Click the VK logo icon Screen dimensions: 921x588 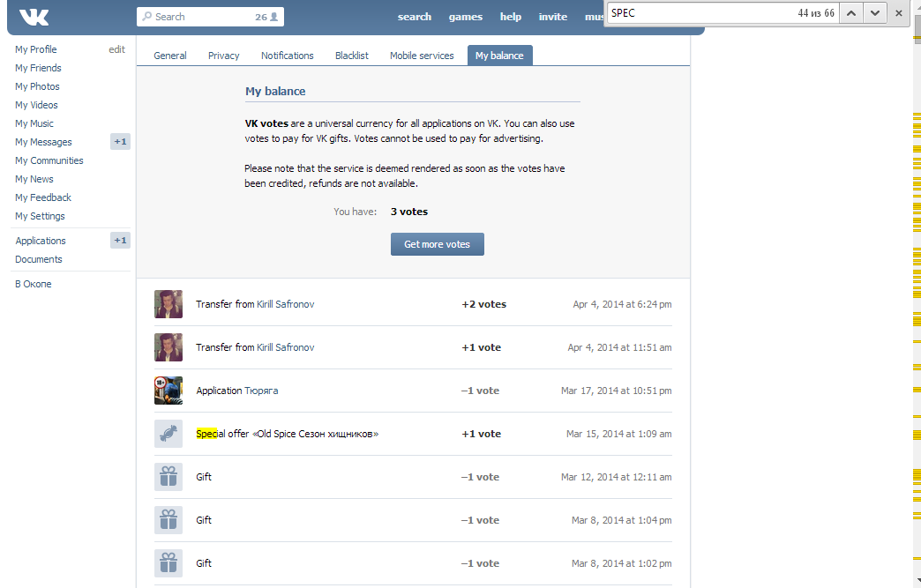[34, 17]
